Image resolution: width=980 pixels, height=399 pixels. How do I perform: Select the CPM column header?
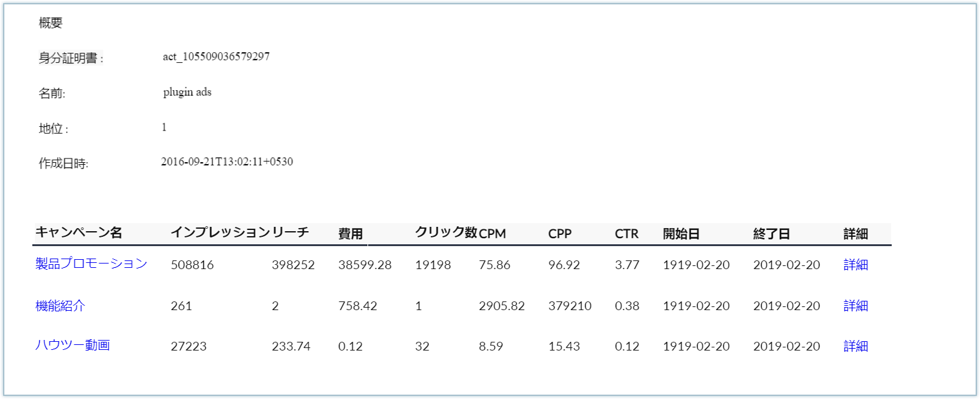(492, 234)
